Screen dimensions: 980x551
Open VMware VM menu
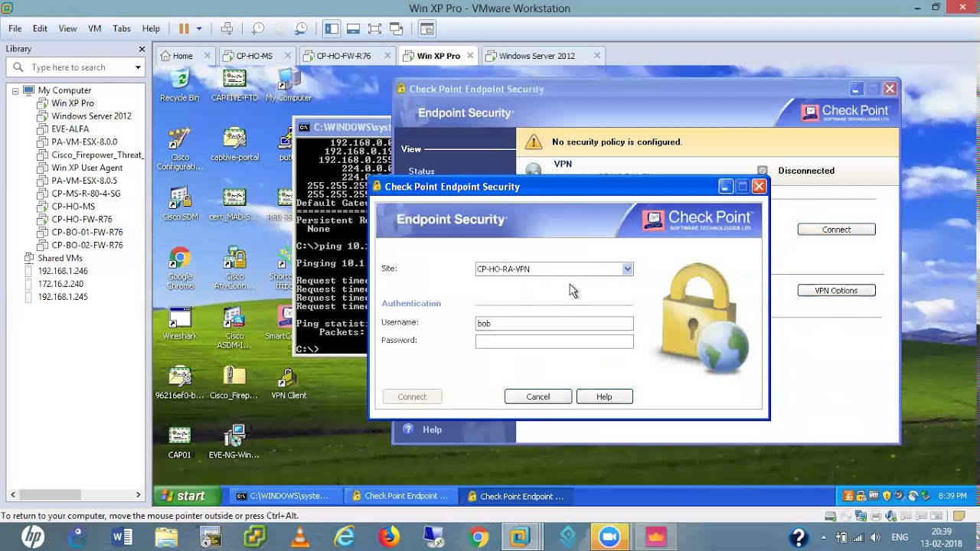(95, 29)
